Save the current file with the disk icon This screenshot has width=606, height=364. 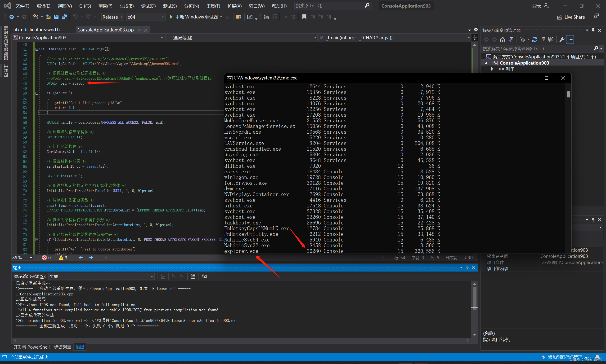pyautogui.click(x=56, y=17)
